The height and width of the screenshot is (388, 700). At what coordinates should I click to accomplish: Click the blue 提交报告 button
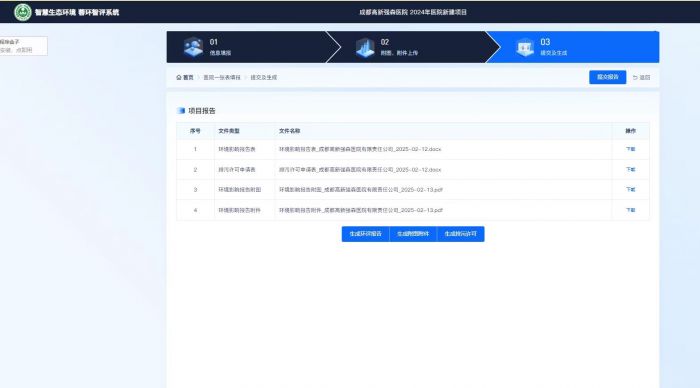608,77
